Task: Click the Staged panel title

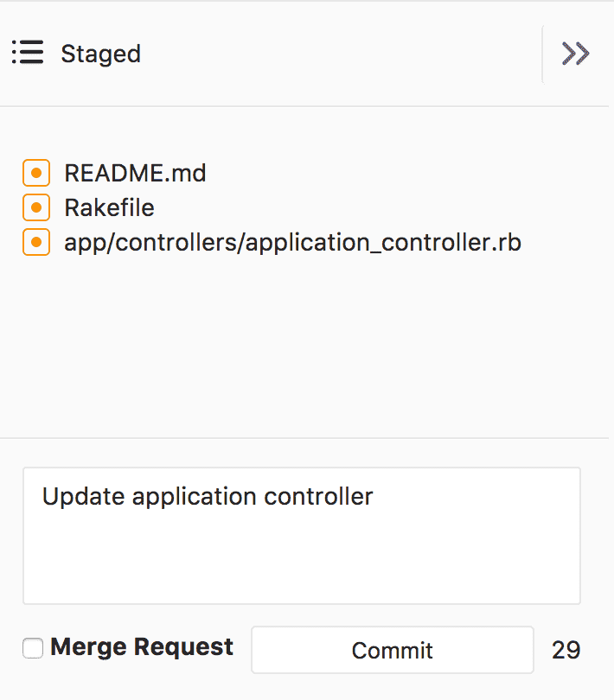Action: click(x=100, y=54)
